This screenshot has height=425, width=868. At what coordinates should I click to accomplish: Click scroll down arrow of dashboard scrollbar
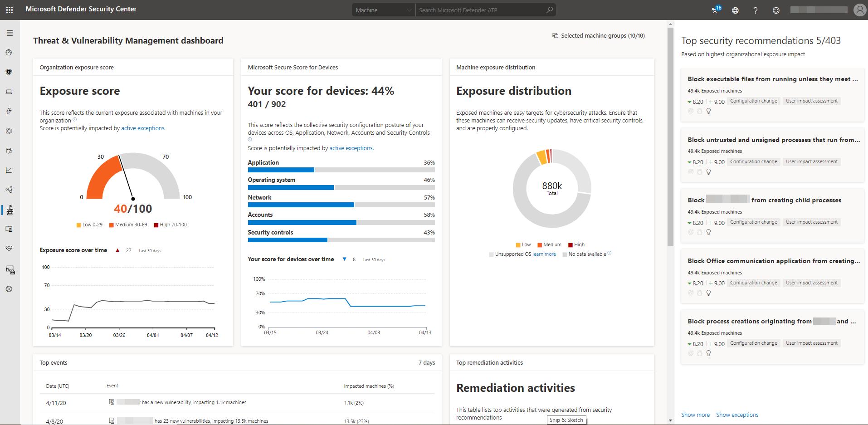click(670, 421)
